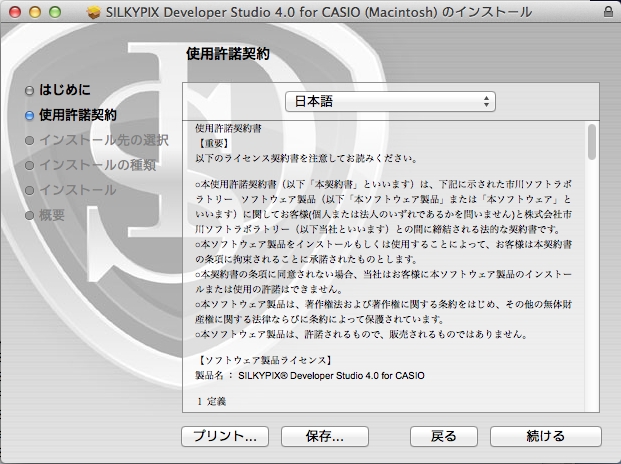Click the installer package icon in title bar
Image resolution: width=621 pixels, height=464 pixels.
click(x=93, y=12)
